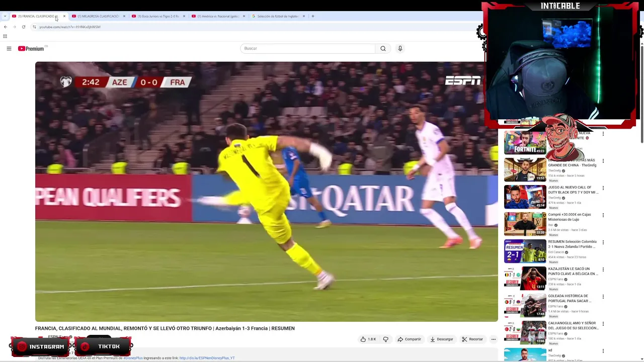
Task: Open options menu for CALHANOGLU video
Action: point(603,324)
